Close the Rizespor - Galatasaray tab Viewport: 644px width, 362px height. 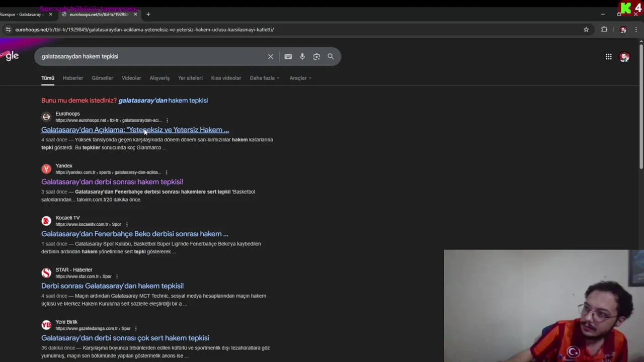pyautogui.click(x=50, y=14)
